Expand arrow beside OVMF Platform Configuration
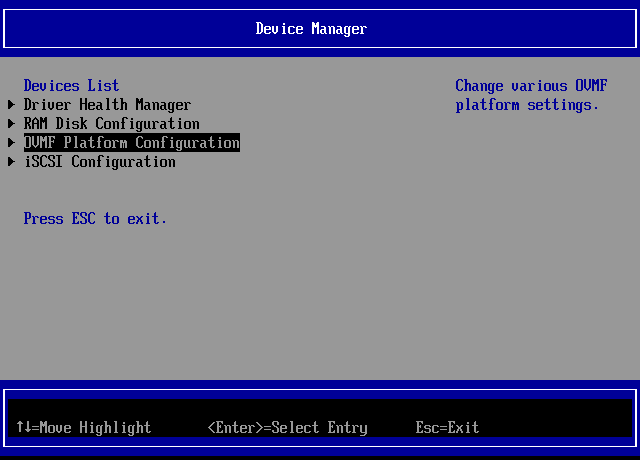This screenshot has height=460, width=640. point(11,143)
